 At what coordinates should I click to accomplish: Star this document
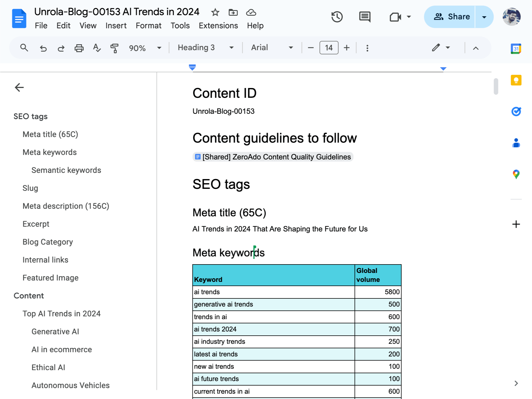[x=215, y=12]
